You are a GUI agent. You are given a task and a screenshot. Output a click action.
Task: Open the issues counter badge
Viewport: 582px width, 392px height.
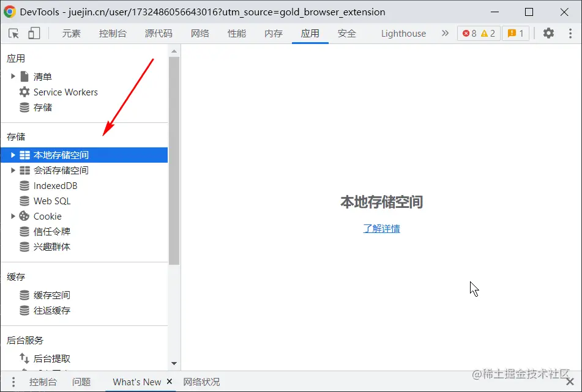tap(515, 34)
